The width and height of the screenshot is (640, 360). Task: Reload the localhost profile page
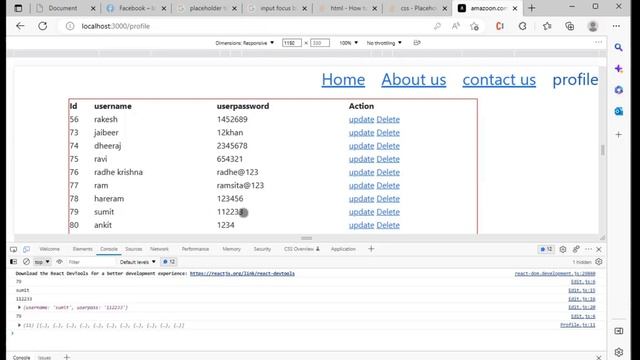[x=42, y=26]
